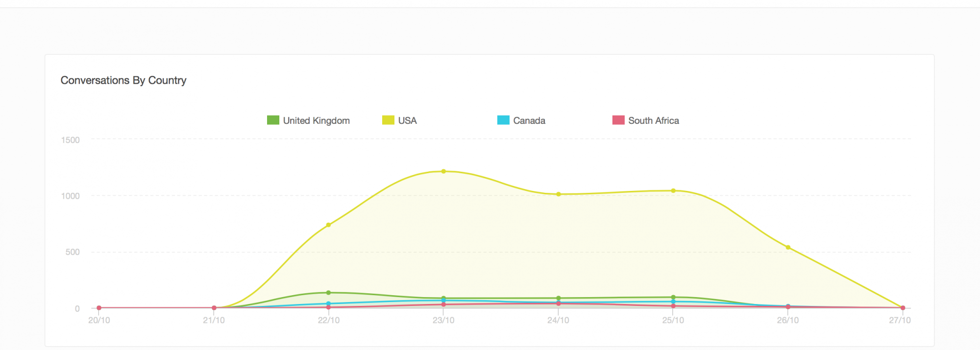The width and height of the screenshot is (980, 350).
Task: Select the United Kingdom data point on 25/10
Action: (x=673, y=297)
